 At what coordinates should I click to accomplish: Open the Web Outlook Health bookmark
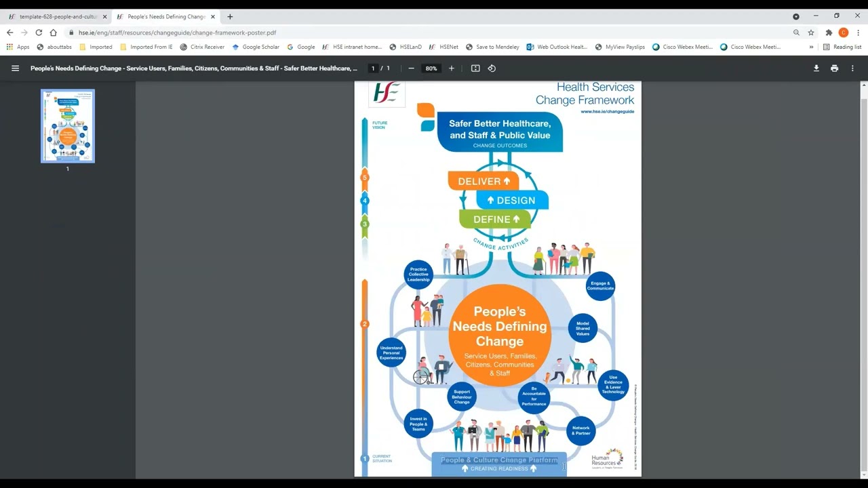pos(557,47)
